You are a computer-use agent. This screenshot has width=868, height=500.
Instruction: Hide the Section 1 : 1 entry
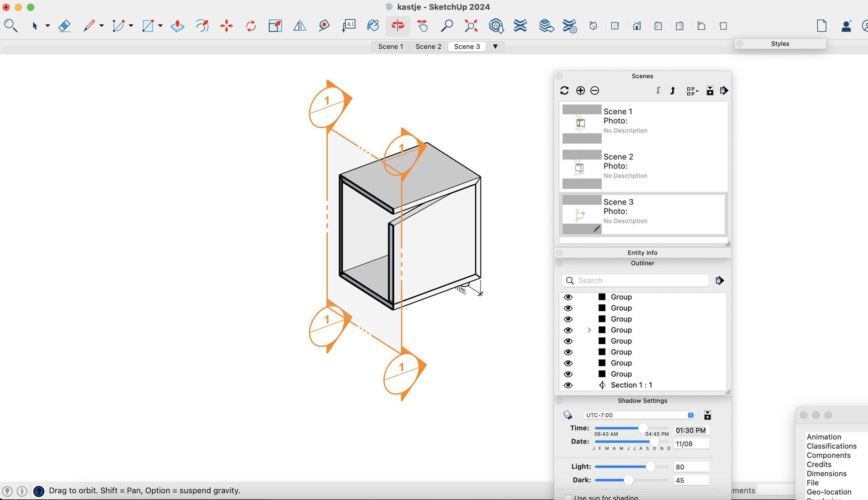(568, 385)
